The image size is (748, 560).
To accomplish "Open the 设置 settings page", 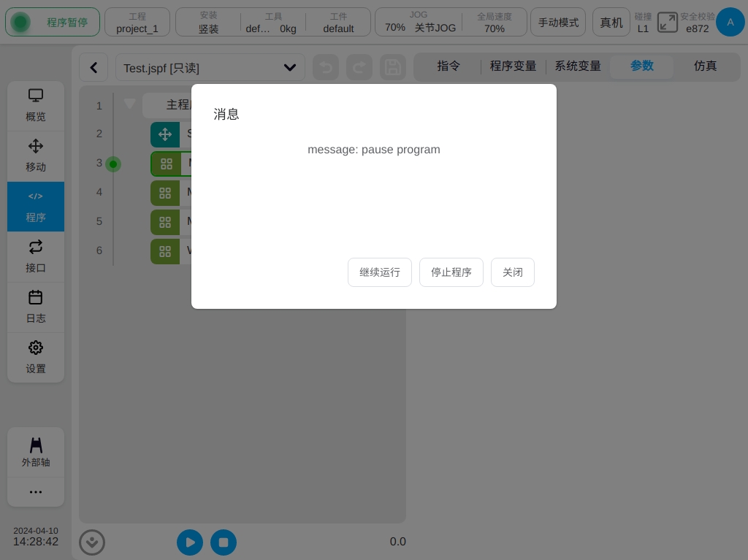I will tap(36, 358).
